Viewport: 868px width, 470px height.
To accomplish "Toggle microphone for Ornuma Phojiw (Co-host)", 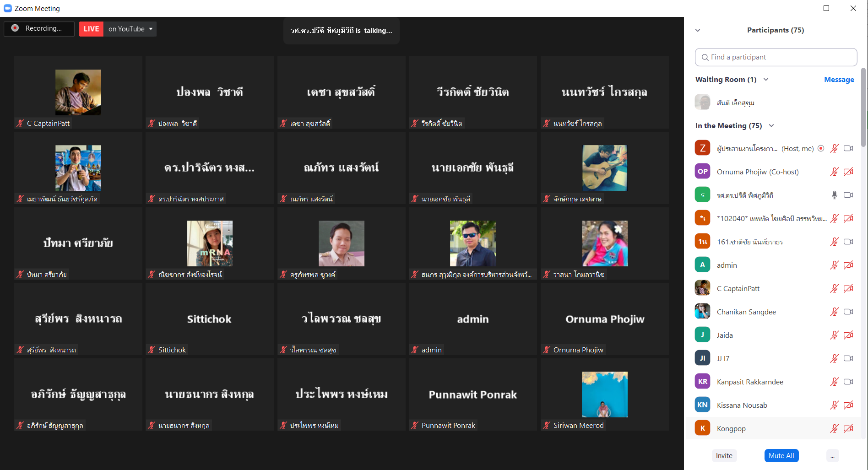I will click(x=835, y=172).
